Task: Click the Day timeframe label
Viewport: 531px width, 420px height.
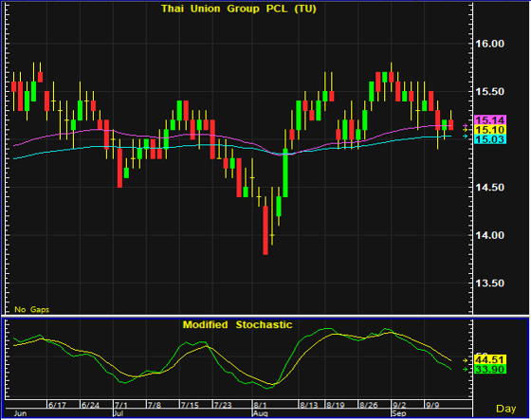Action: pos(505,409)
